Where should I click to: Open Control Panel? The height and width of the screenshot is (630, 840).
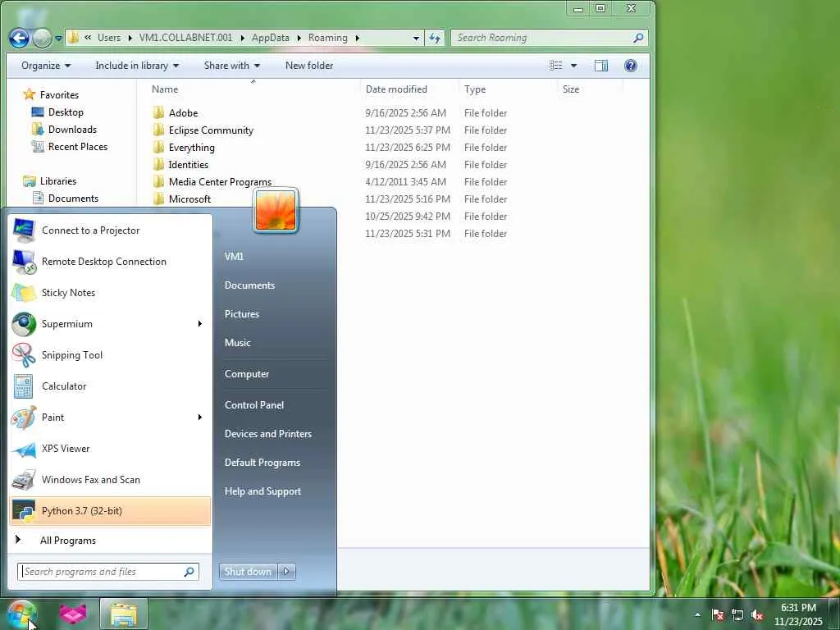tap(254, 405)
